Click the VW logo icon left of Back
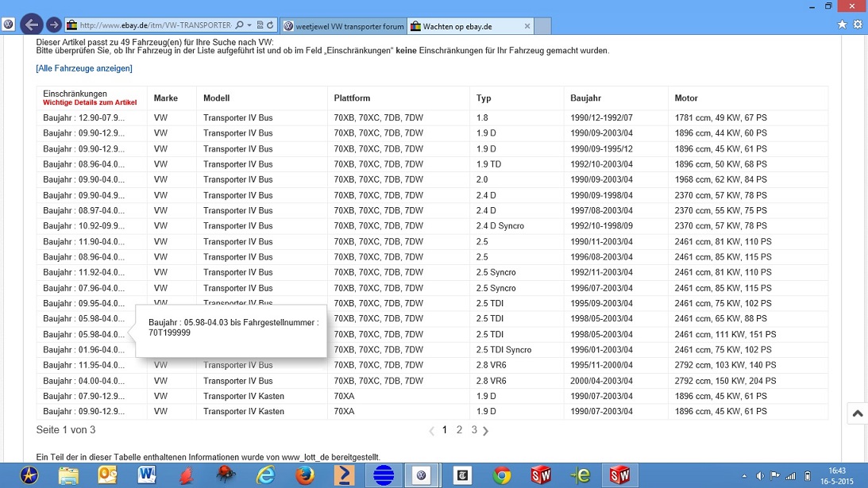 (8, 25)
